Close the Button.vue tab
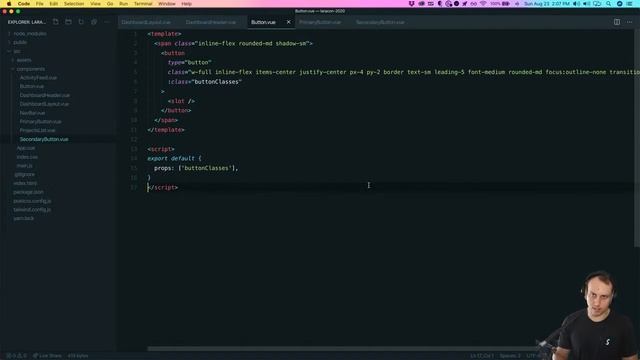 (289, 22)
